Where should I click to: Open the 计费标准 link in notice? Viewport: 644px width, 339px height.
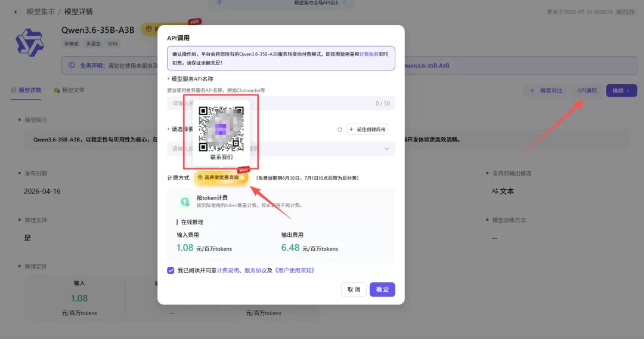(x=369, y=54)
